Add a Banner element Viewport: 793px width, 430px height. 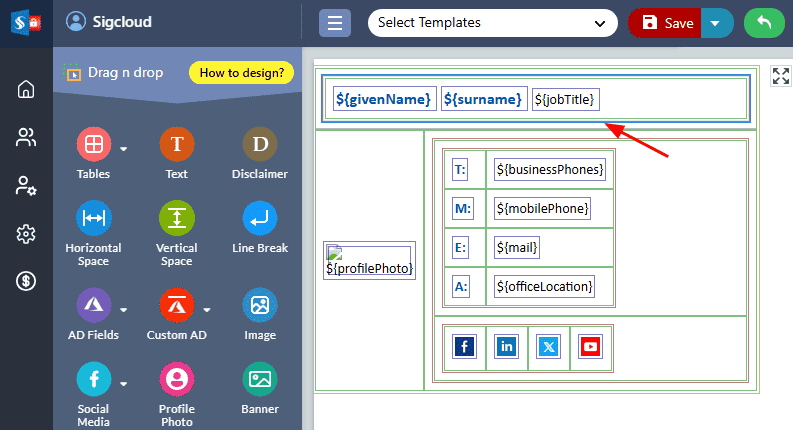tap(260, 380)
